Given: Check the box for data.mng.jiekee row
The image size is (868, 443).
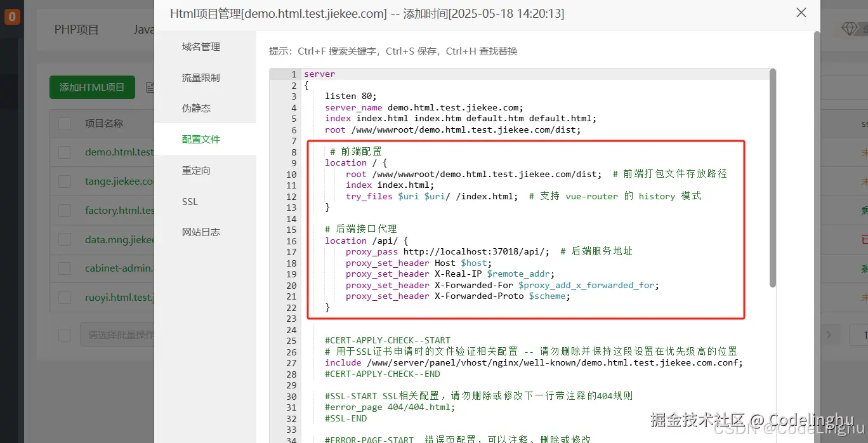Looking at the screenshot, I should pos(65,239).
